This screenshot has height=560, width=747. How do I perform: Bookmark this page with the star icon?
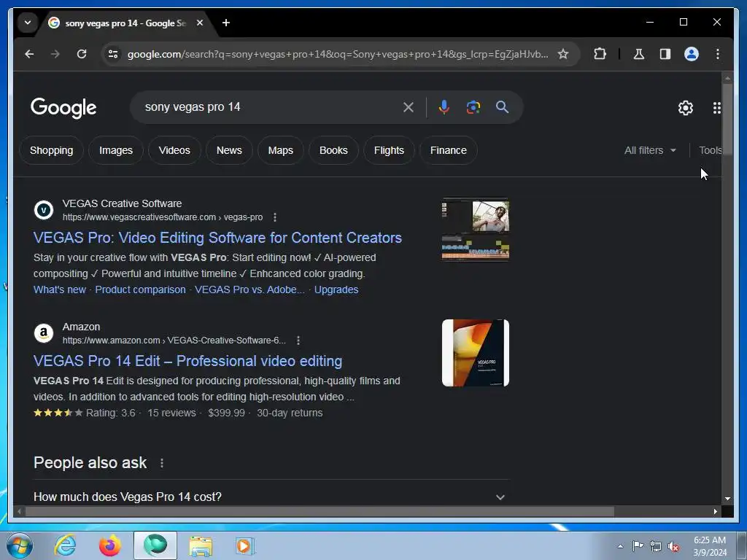[563, 54]
